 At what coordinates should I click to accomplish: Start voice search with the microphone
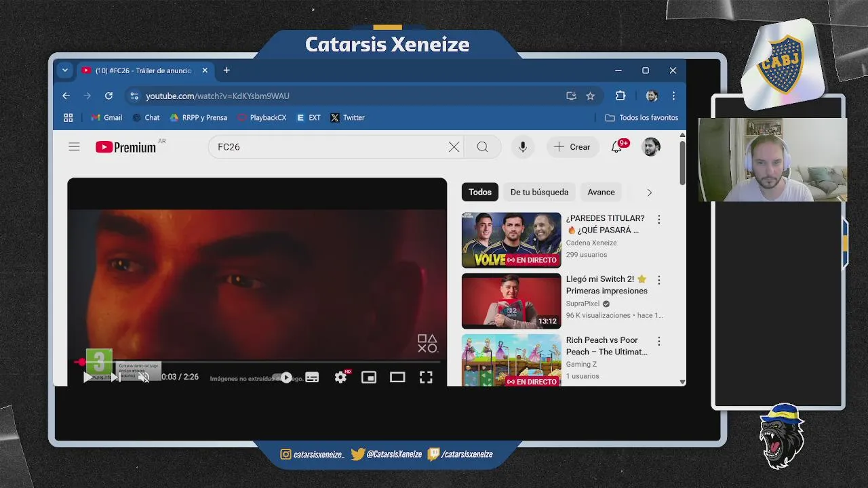523,147
